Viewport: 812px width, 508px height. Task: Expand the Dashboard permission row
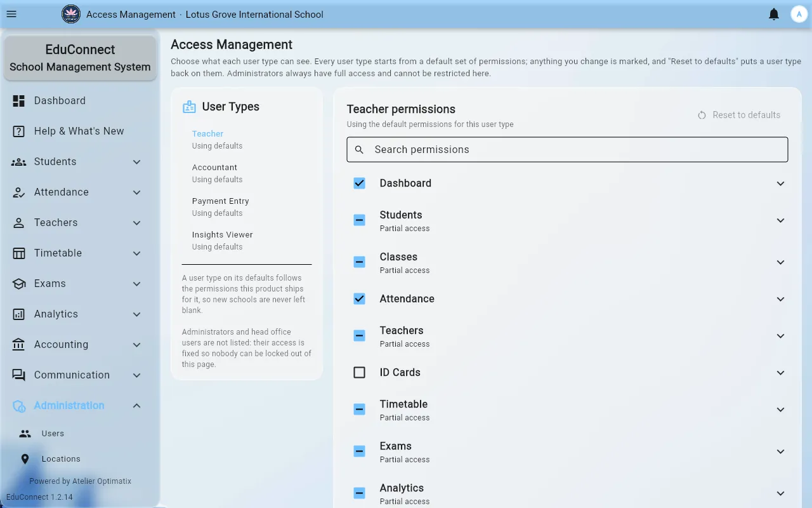[780, 184]
